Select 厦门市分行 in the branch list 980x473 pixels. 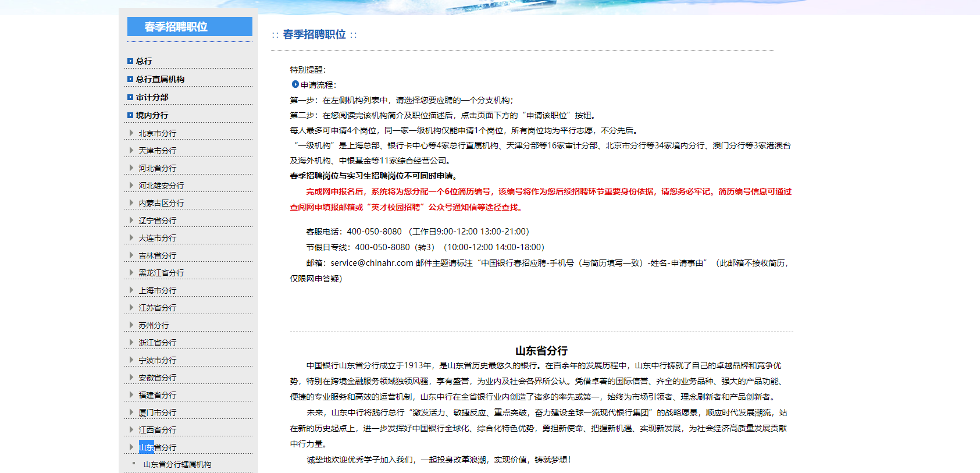[158, 412]
